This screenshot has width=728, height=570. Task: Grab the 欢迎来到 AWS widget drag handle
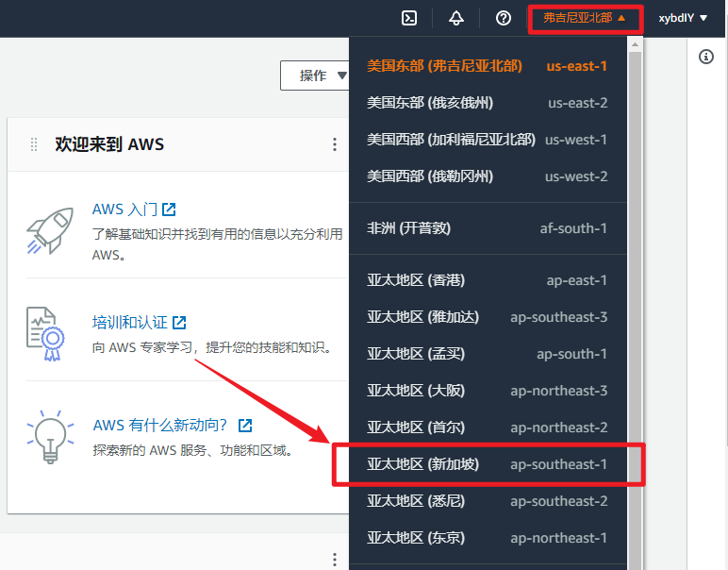34,144
